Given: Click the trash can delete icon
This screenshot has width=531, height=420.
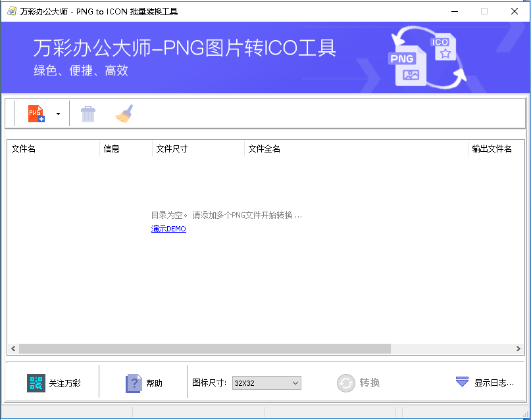Looking at the screenshot, I should coord(88,114).
